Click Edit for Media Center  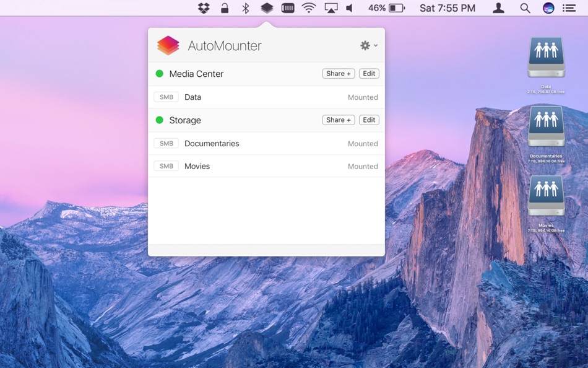[369, 74]
